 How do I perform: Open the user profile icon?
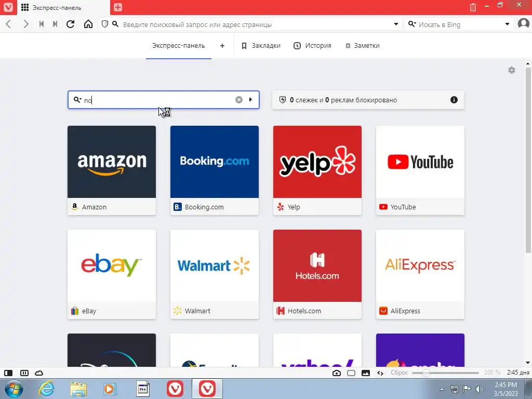coord(524,24)
